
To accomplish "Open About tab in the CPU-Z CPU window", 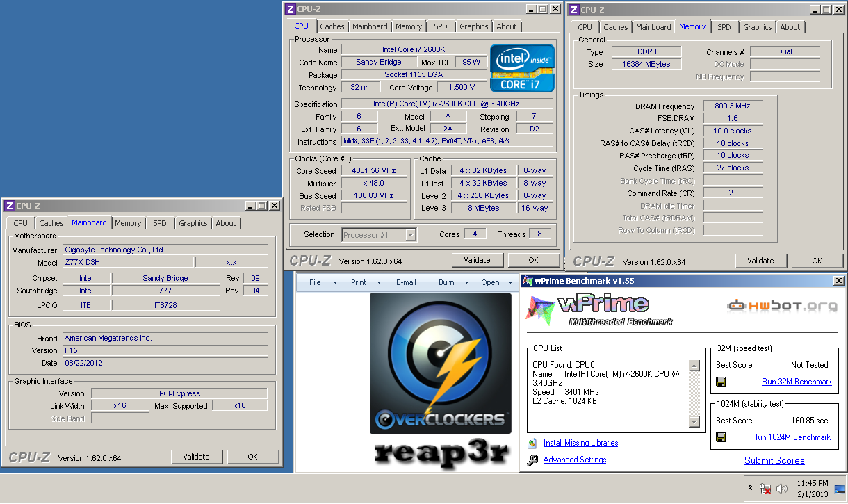I will pos(507,26).
